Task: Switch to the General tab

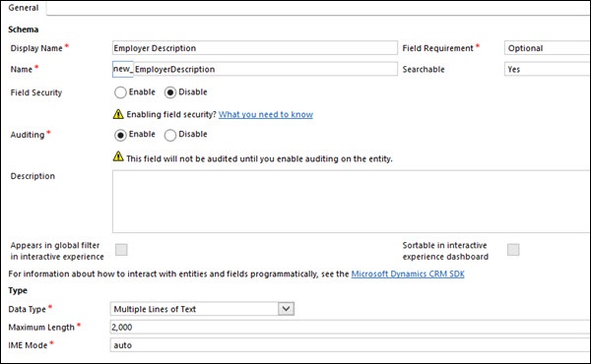Action: [x=24, y=8]
